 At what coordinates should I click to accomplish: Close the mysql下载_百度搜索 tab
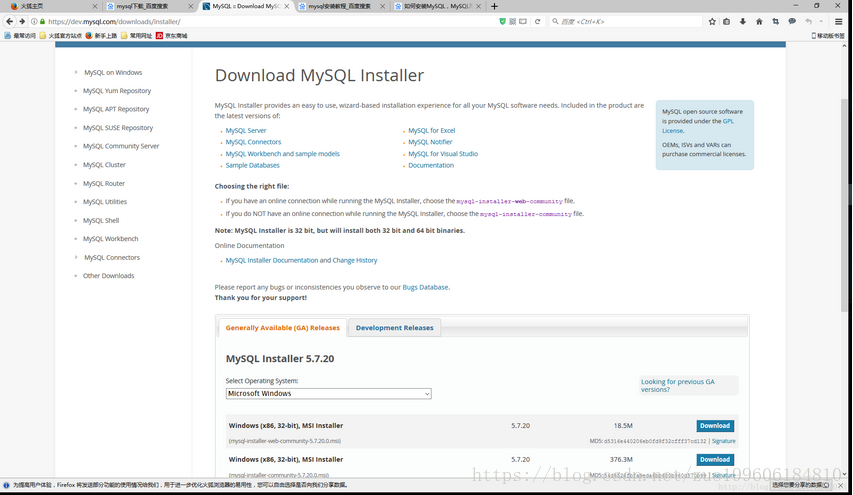[190, 7]
